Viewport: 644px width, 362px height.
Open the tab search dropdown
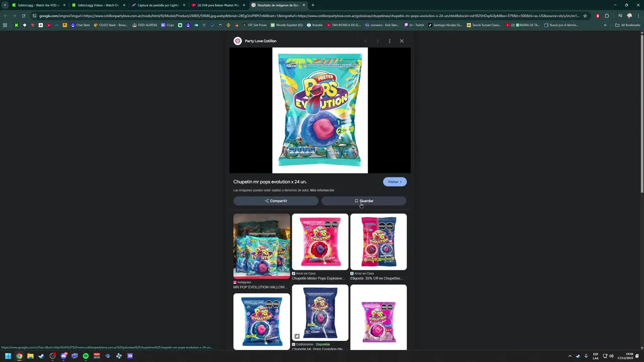(5, 5)
